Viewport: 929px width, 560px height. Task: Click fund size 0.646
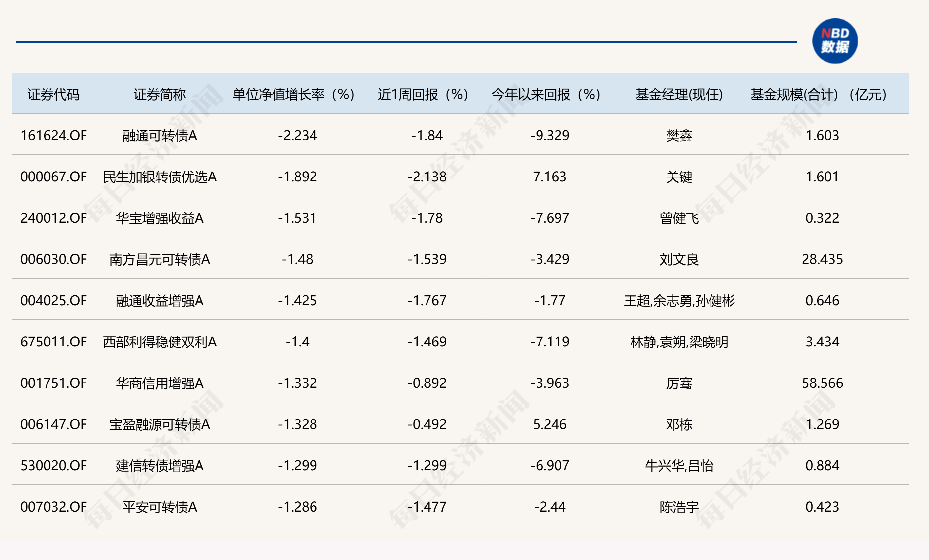tap(822, 300)
